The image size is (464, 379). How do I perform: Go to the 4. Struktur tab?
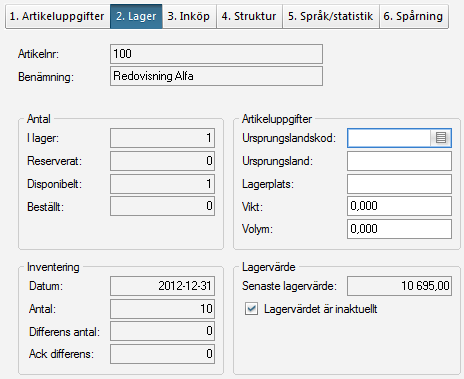[249, 16]
